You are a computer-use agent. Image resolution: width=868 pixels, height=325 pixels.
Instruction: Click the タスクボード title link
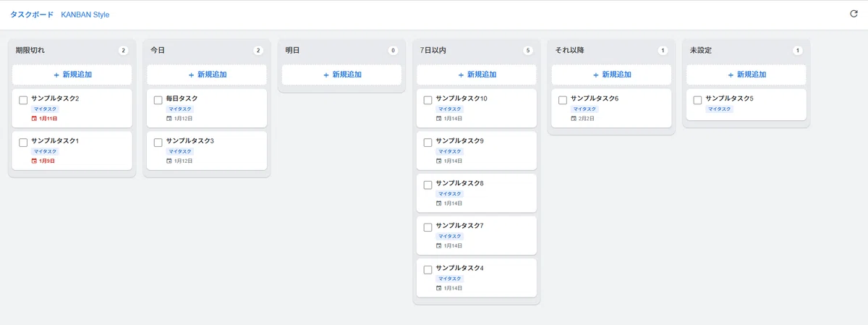[32, 14]
